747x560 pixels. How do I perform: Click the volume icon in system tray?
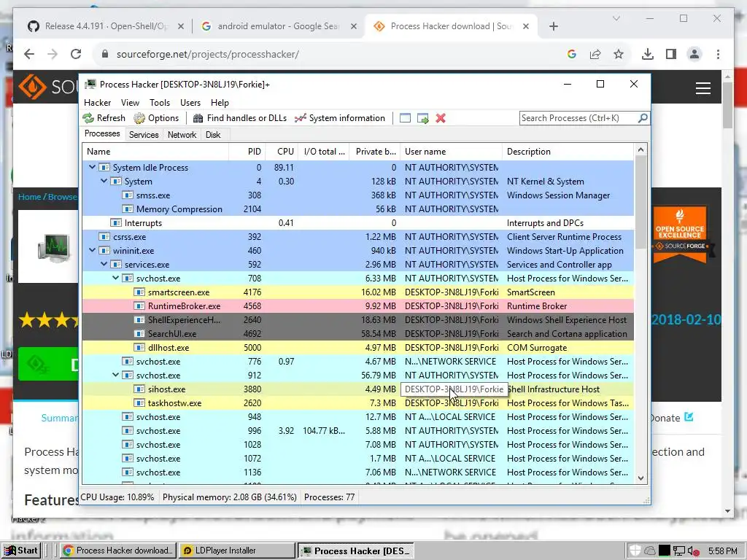point(693,551)
